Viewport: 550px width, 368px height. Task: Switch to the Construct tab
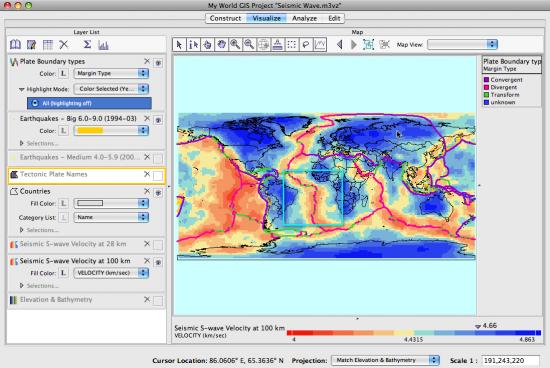point(225,18)
